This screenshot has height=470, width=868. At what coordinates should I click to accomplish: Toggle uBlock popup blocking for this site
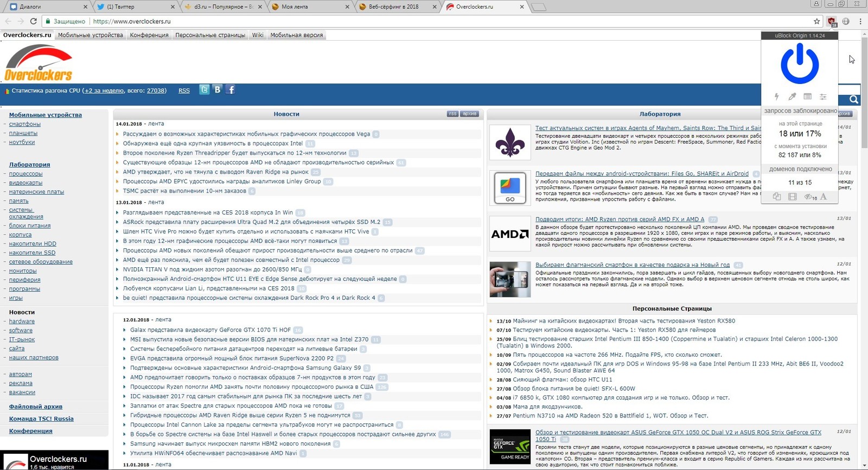777,197
